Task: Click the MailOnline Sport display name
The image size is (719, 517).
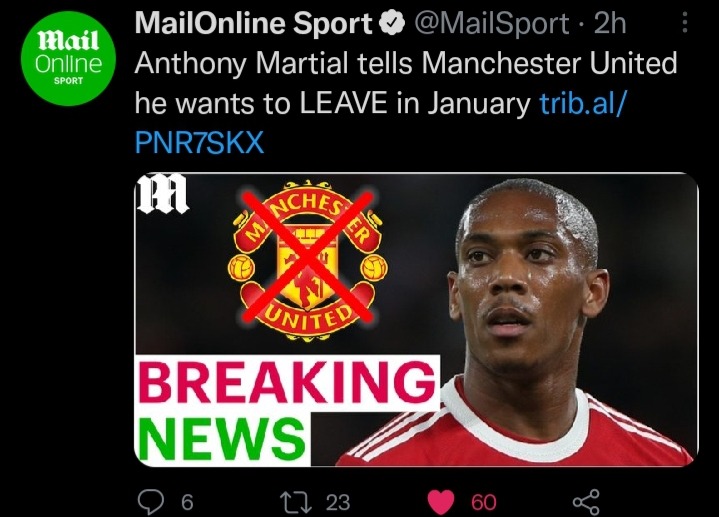Action: click(254, 23)
